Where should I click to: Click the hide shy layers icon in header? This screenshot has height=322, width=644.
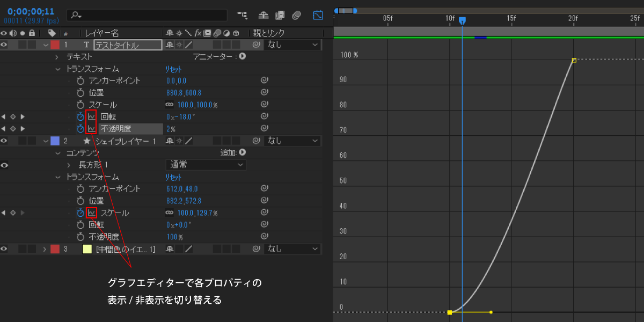(x=263, y=15)
